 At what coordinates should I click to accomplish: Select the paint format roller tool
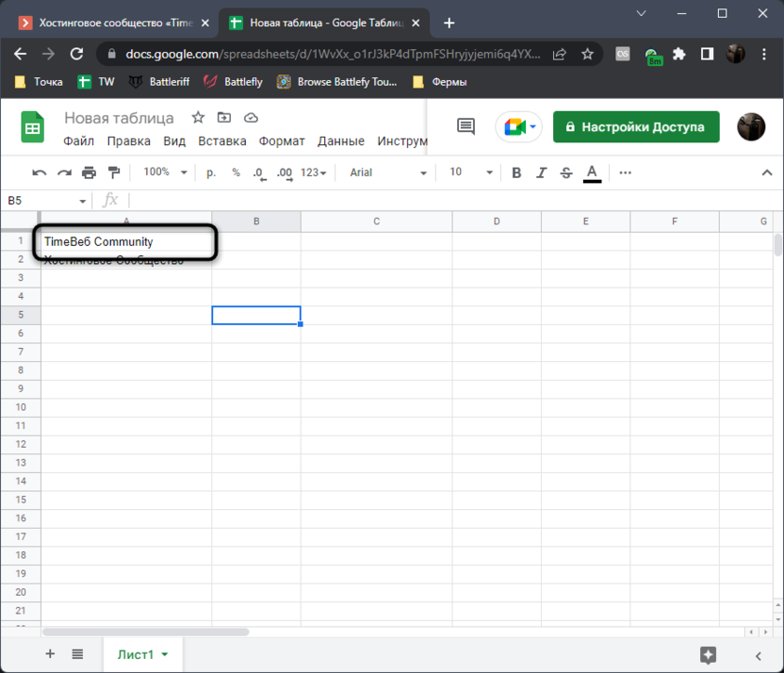[114, 172]
